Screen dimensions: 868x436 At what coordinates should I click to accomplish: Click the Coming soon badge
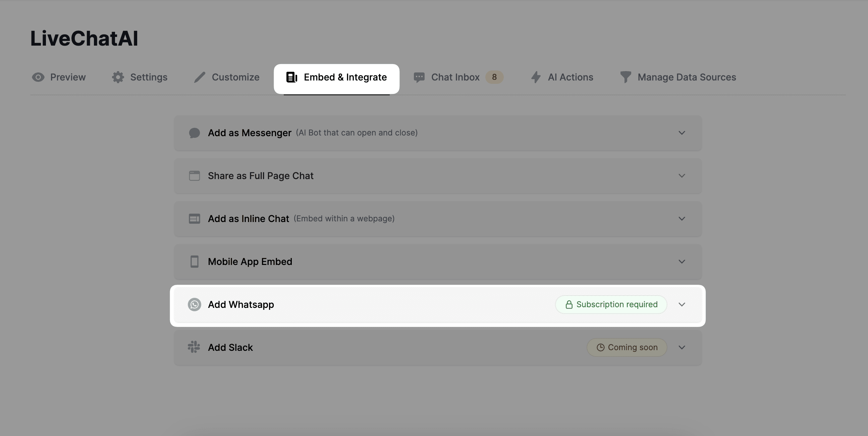tap(627, 347)
